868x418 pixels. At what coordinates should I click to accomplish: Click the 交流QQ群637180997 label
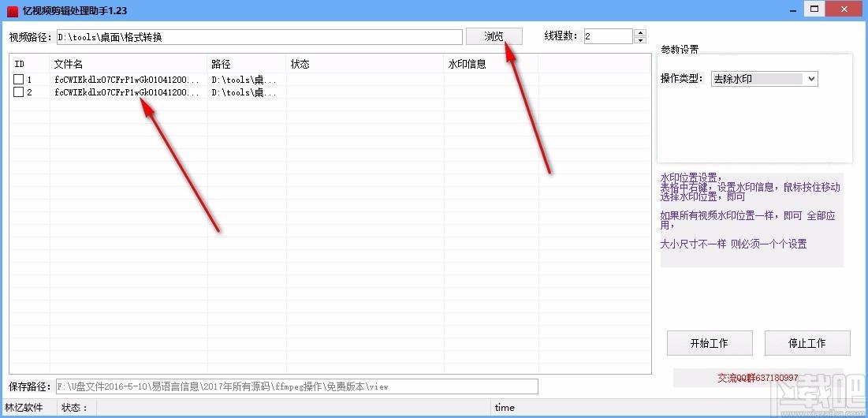(x=758, y=378)
